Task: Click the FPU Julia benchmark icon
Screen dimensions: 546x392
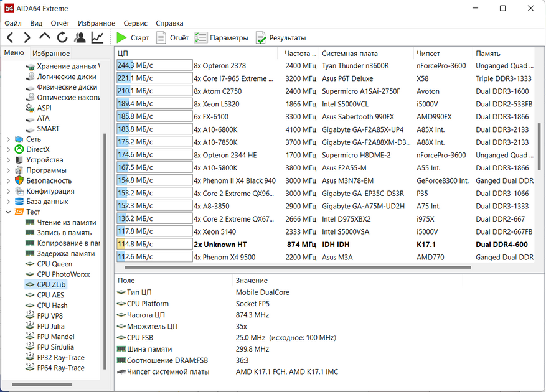Action: coord(30,326)
